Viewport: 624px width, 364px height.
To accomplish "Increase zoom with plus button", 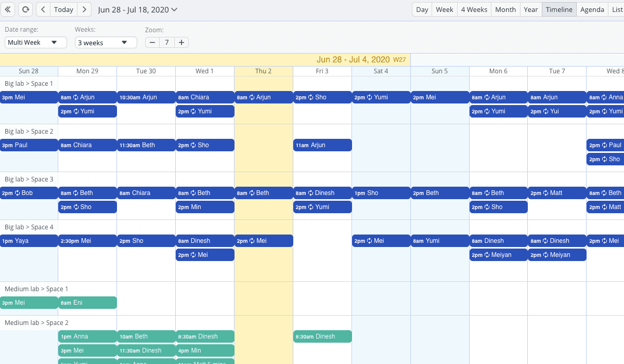I will 181,43.
